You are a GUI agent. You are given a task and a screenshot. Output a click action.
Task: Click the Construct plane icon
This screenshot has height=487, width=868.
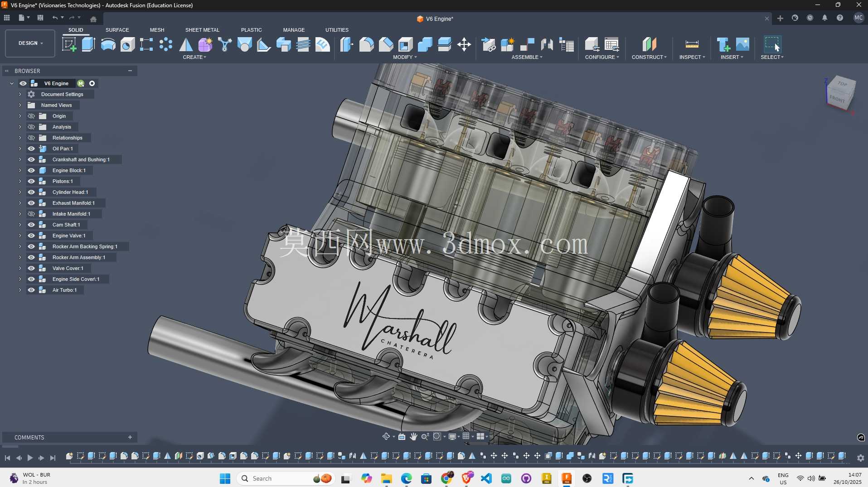(x=649, y=44)
